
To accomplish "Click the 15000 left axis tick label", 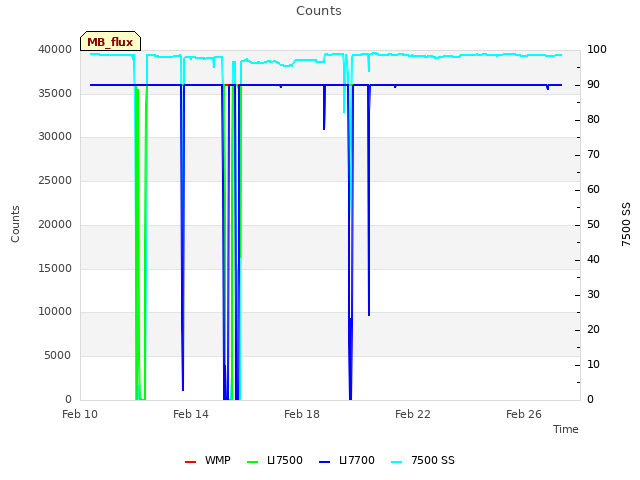I will click(55, 269).
